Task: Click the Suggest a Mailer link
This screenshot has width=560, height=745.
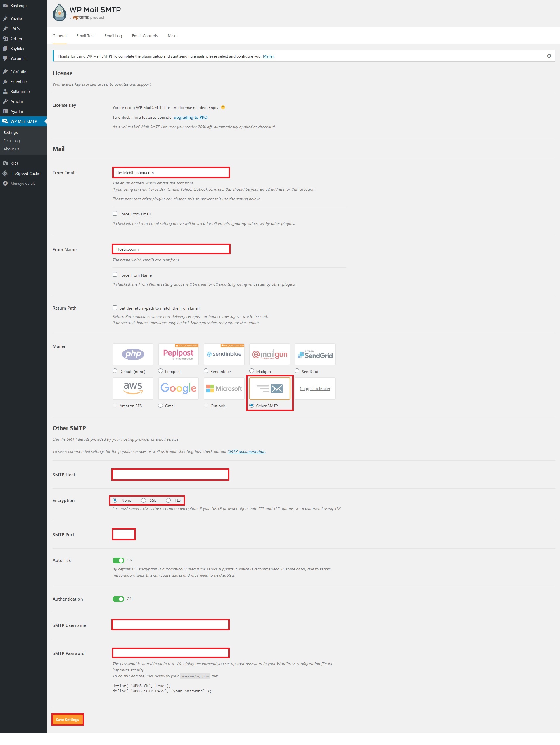Action: 315,389
